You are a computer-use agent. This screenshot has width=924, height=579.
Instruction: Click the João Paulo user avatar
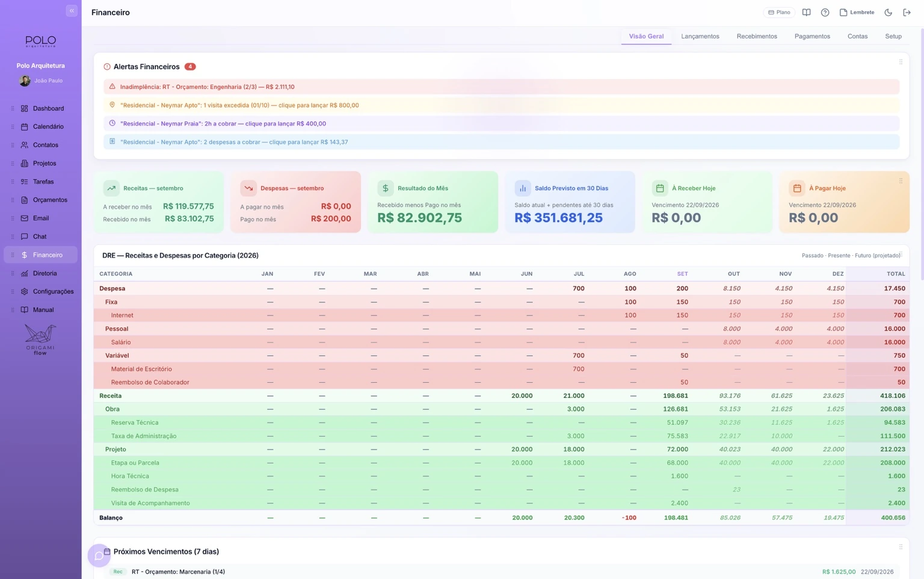(x=25, y=81)
